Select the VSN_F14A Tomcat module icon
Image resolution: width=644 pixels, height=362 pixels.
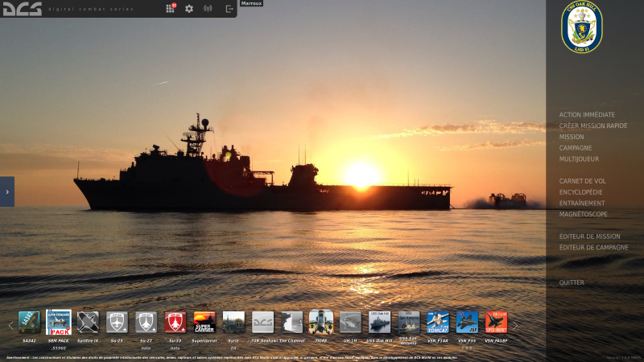coord(438,323)
